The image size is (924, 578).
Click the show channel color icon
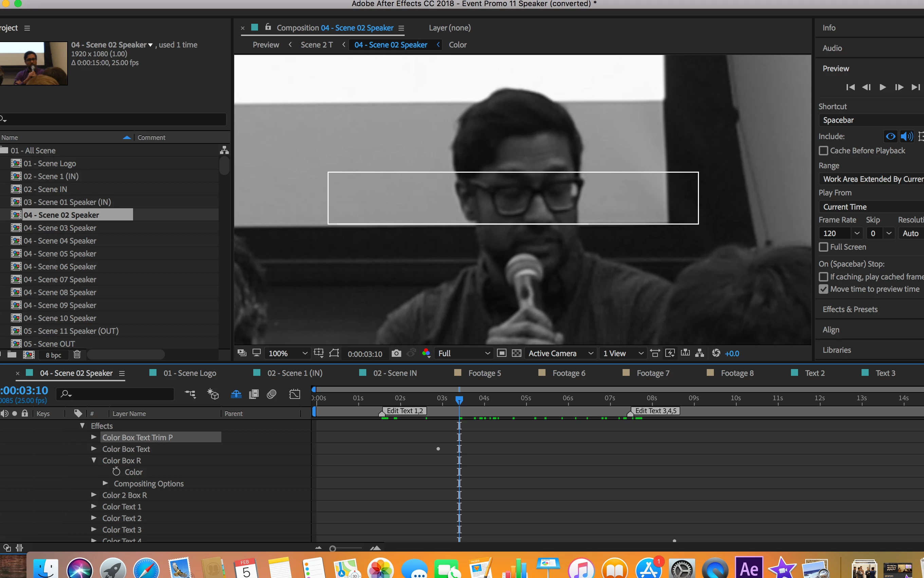426,353
